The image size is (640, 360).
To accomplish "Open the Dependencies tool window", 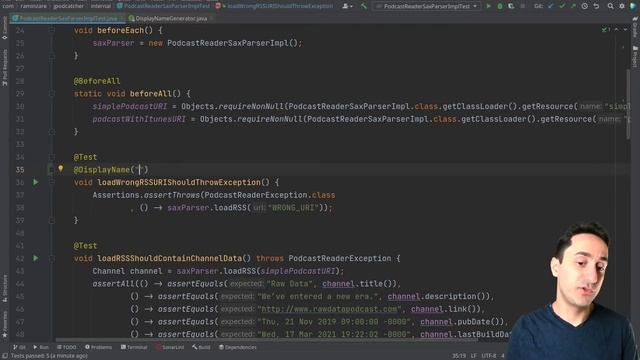I will tap(238, 347).
